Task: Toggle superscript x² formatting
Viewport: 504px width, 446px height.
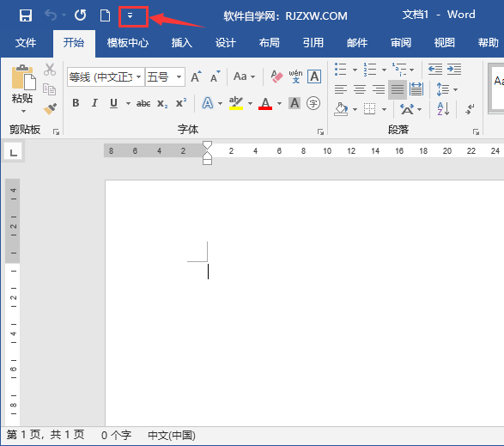Action: pos(181,103)
